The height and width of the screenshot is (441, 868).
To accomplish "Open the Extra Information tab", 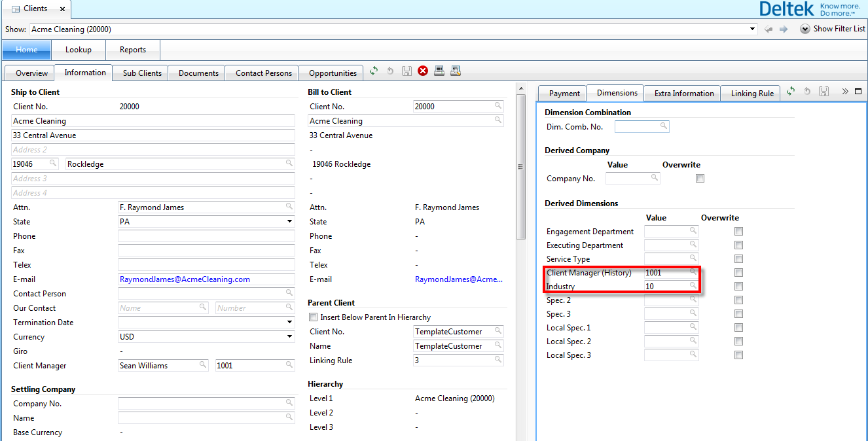I will click(683, 94).
